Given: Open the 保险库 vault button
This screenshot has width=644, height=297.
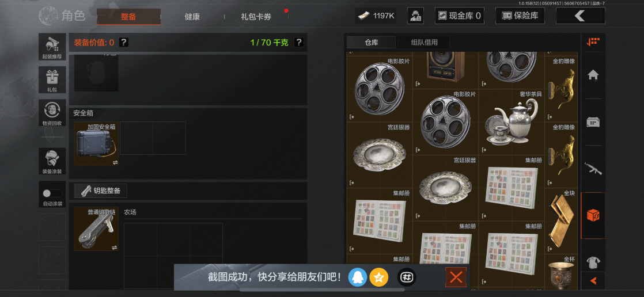Looking at the screenshot, I should 520,16.
